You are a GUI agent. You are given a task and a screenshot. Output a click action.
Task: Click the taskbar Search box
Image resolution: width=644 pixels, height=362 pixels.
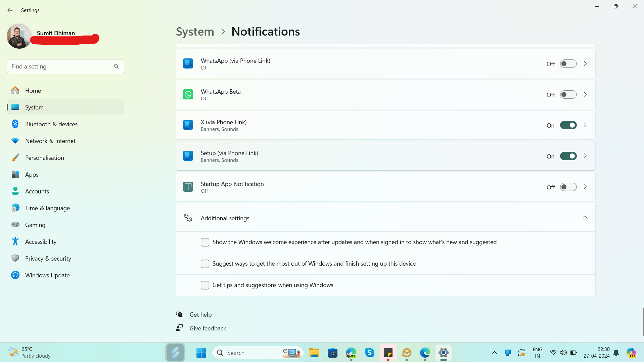click(x=258, y=353)
